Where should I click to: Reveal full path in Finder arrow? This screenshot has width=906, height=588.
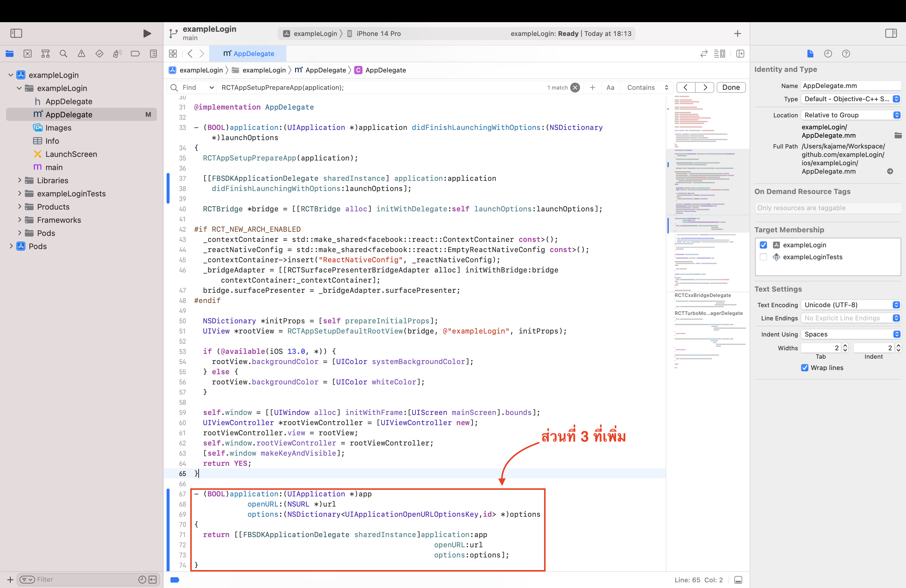[890, 172]
